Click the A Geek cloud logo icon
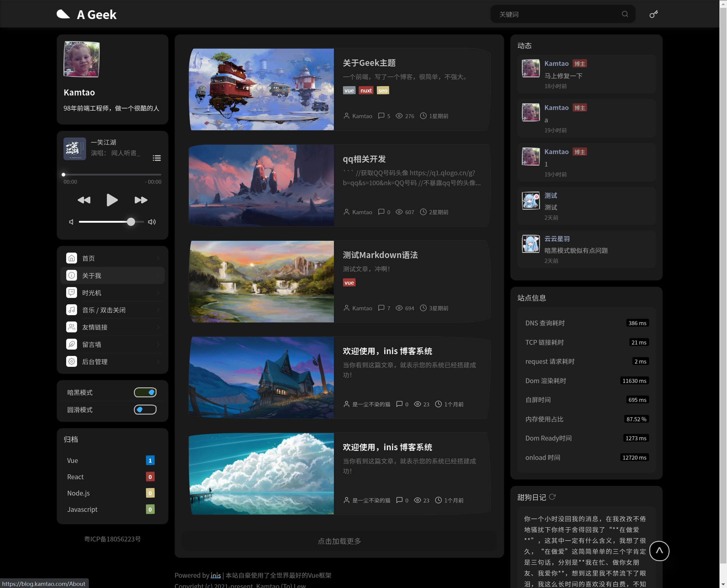 coord(63,14)
